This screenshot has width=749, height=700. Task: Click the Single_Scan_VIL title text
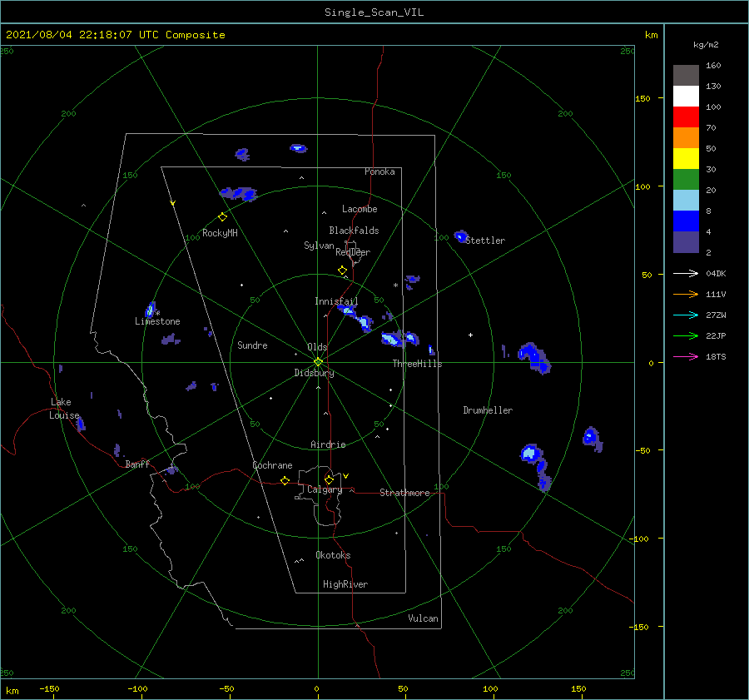point(374,12)
